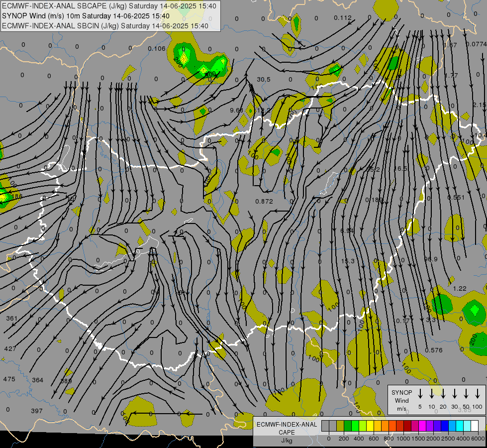Image resolution: width=487 pixels, height=448 pixels.
Task: Pick the bright green CAPE legend swatch
Action: click(x=355, y=426)
